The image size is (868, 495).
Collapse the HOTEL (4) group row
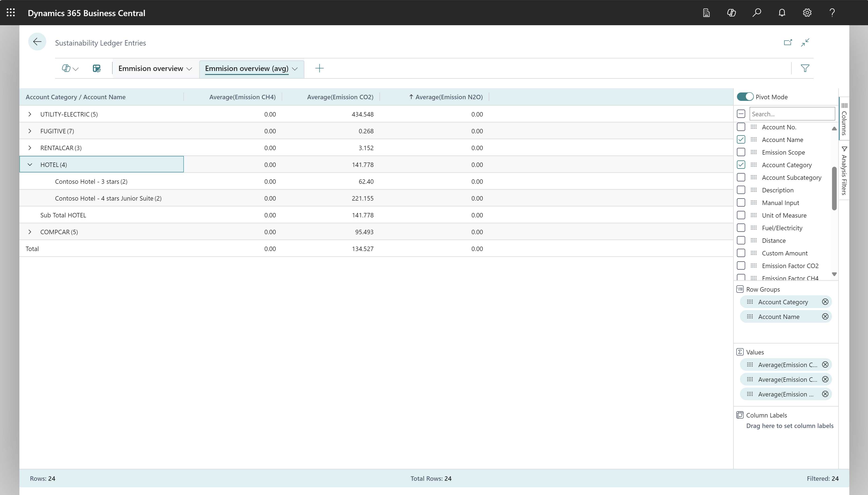point(30,164)
